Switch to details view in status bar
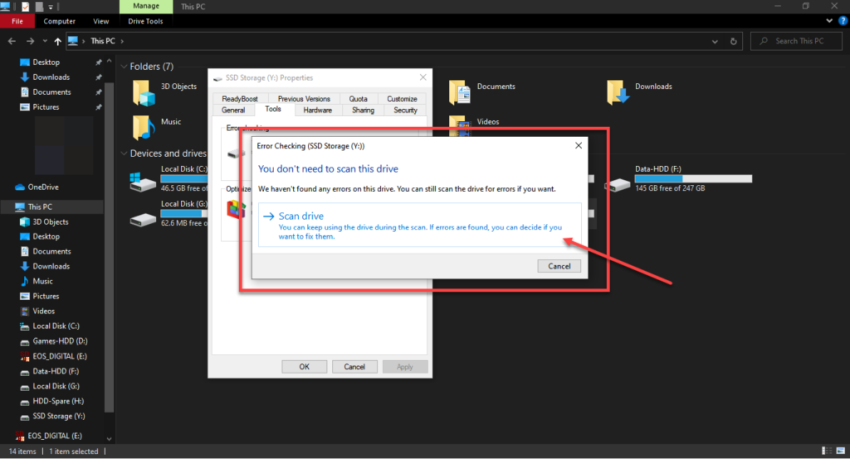The width and height of the screenshot is (850, 459). [x=827, y=451]
